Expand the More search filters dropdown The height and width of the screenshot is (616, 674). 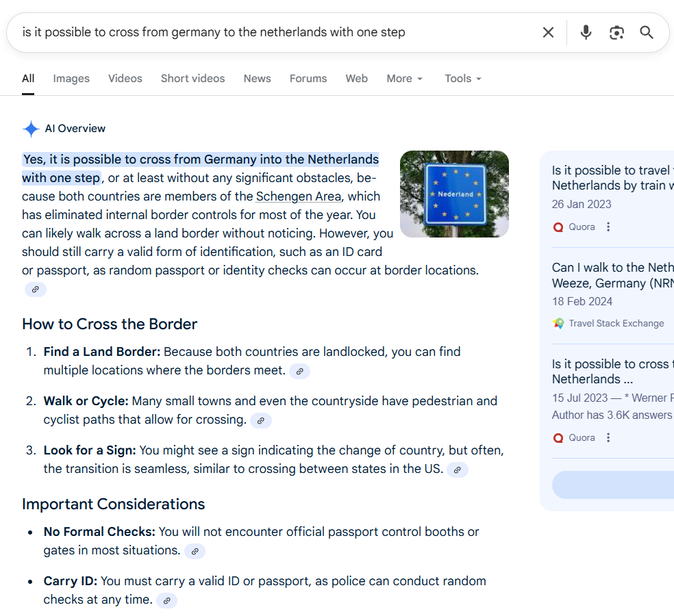[404, 79]
